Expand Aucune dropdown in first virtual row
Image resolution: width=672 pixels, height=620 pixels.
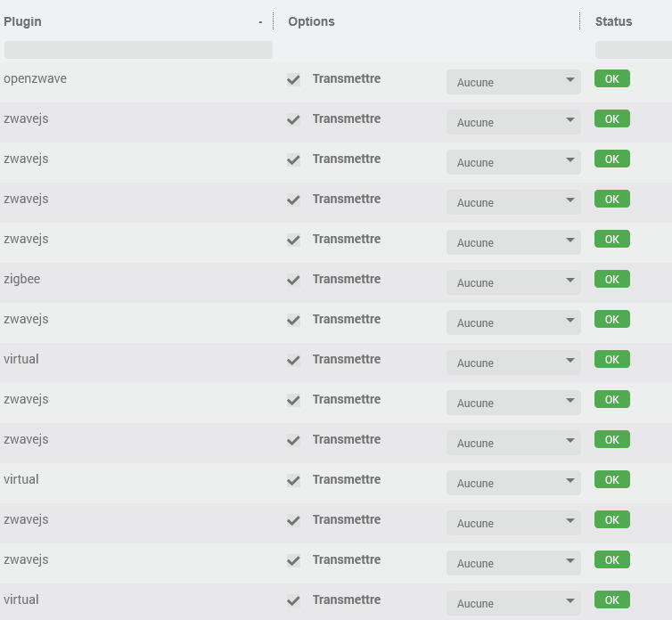click(513, 363)
